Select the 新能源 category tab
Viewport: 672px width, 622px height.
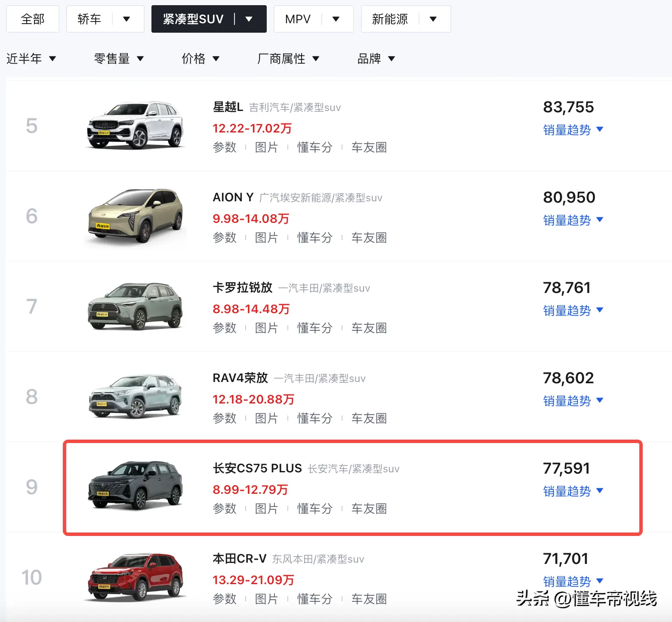click(390, 19)
